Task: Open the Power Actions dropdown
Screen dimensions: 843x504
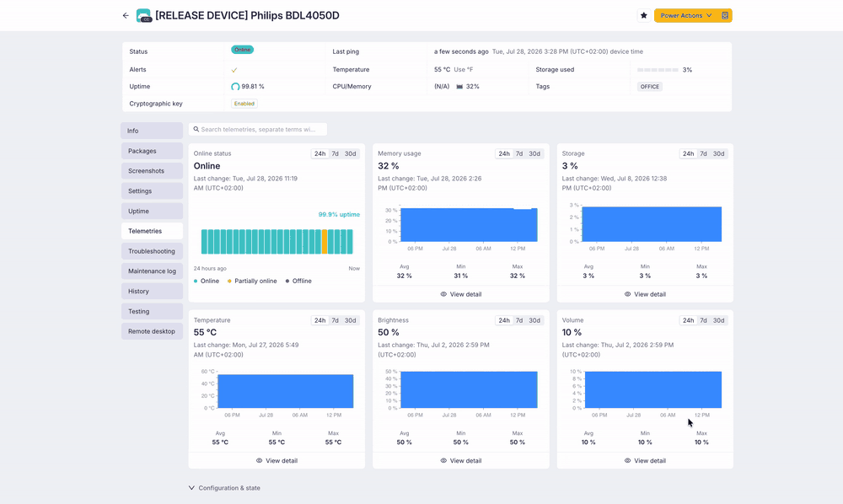Action: tap(686, 15)
